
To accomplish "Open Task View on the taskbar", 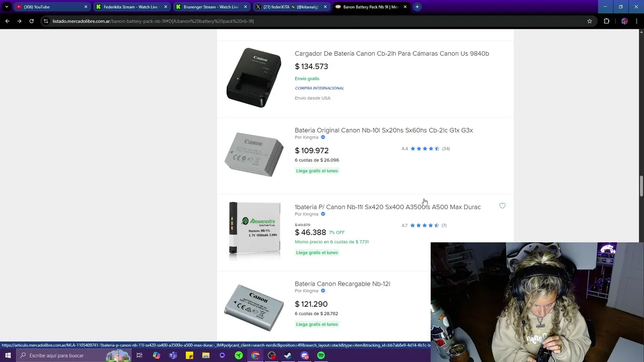I will (139, 355).
